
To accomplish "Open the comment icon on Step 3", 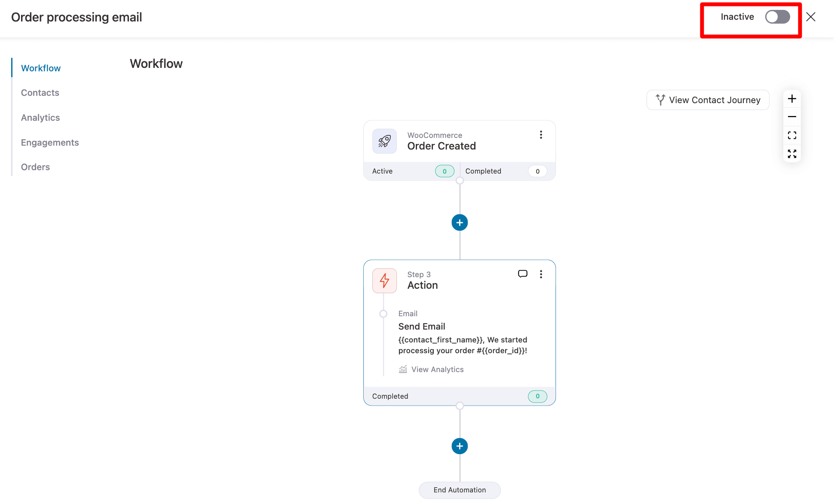I will pos(522,274).
